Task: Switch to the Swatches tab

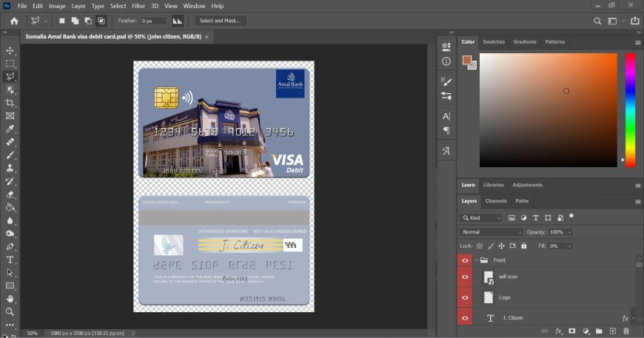Action: [494, 42]
